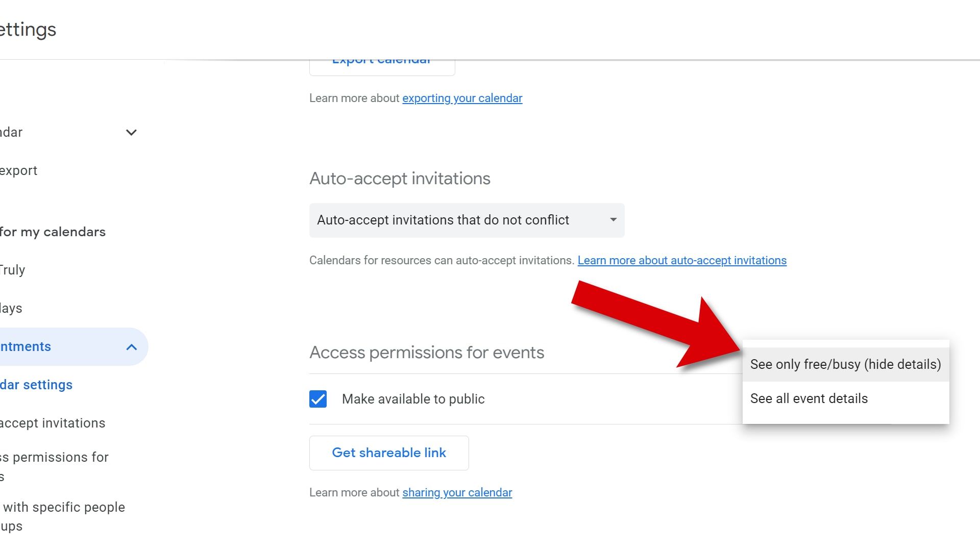980x551 pixels.
Task: Click Learn more about auto-accept invitations link
Action: tap(682, 260)
